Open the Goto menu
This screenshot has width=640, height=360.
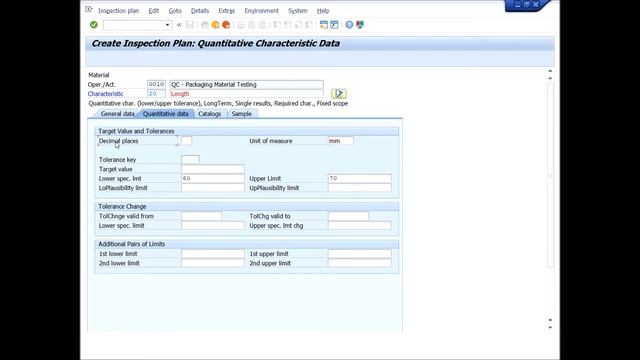coord(175,11)
